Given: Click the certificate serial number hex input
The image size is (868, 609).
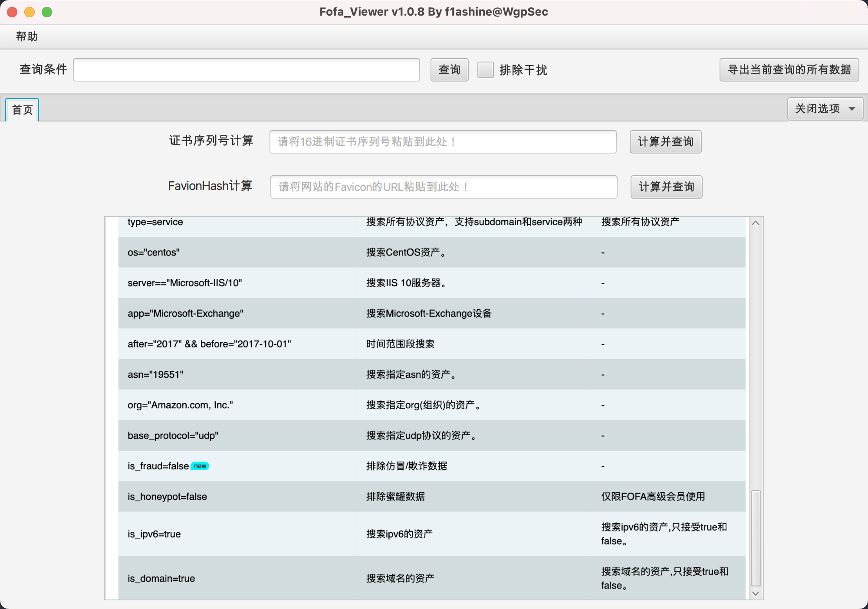Looking at the screenshot, I should [x=443, y=142].
